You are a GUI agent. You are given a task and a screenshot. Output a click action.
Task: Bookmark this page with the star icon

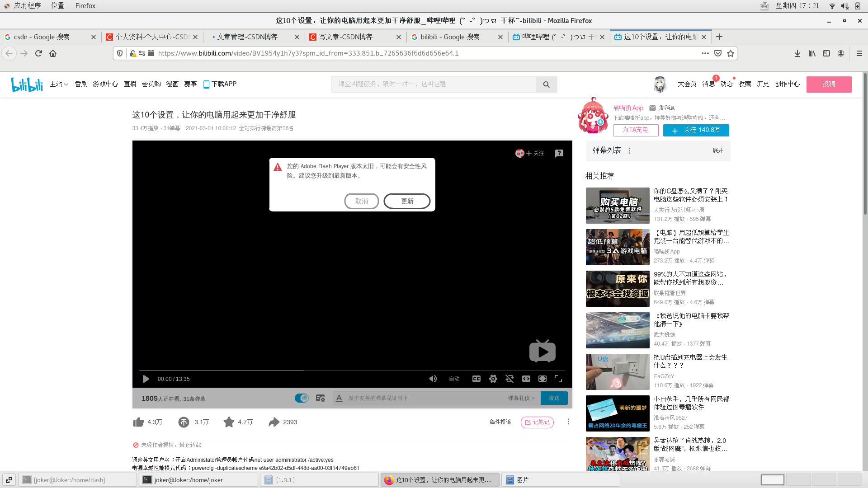(731, 53)
